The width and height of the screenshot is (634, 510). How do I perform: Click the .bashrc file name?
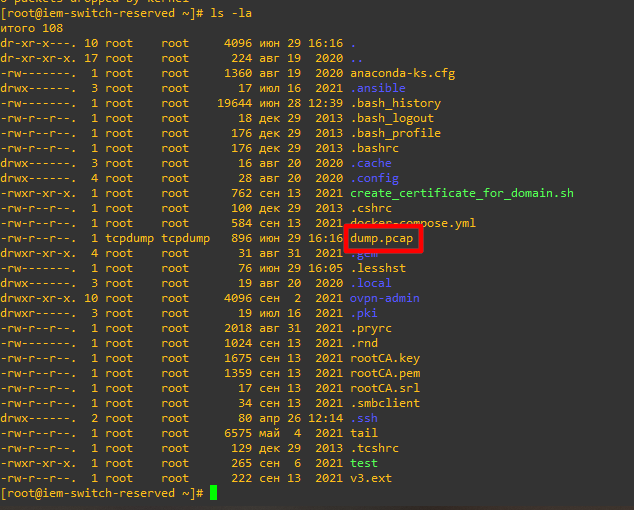(x=374, y=148)
